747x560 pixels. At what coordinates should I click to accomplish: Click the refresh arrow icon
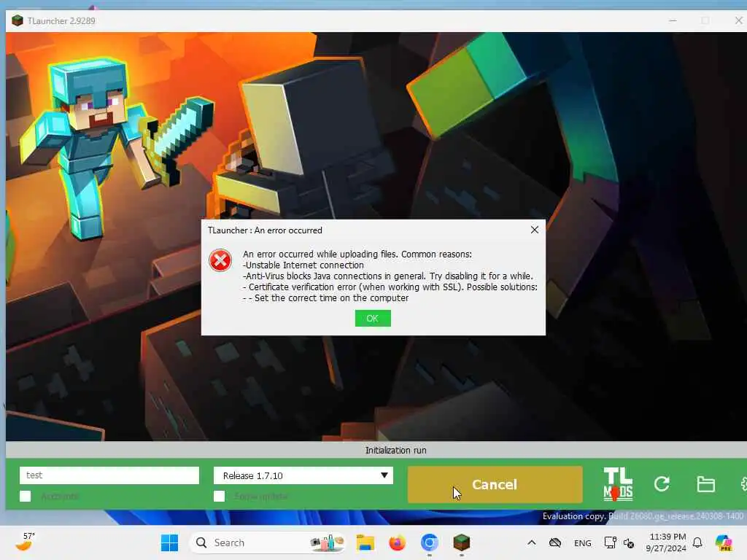(662, 484)
